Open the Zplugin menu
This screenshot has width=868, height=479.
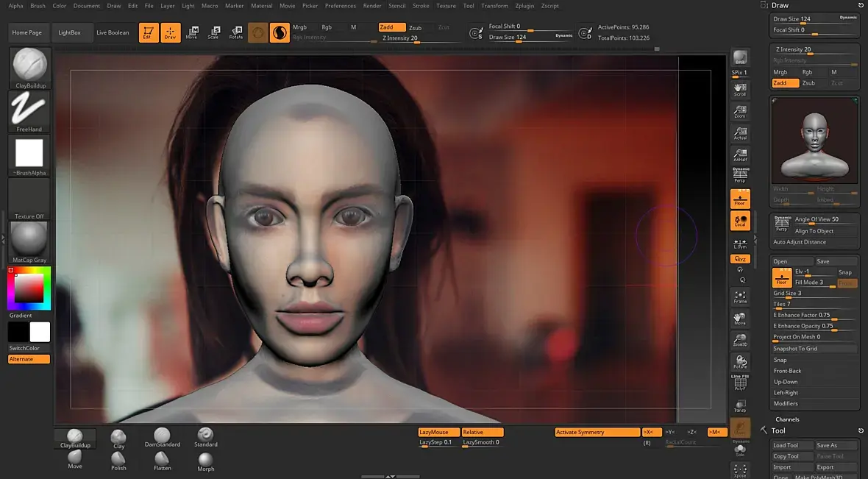coord(524,6)
